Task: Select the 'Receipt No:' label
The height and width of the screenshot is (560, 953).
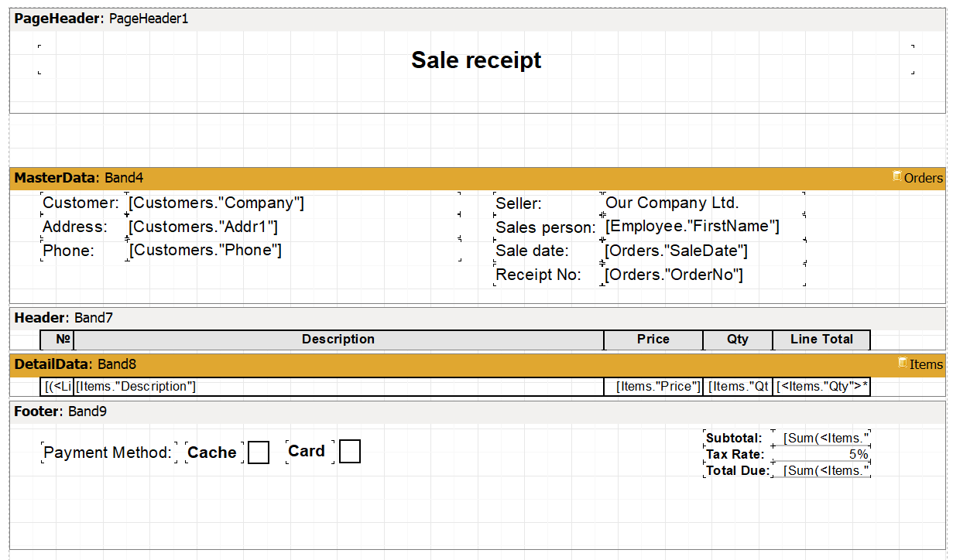Action: 547,275
